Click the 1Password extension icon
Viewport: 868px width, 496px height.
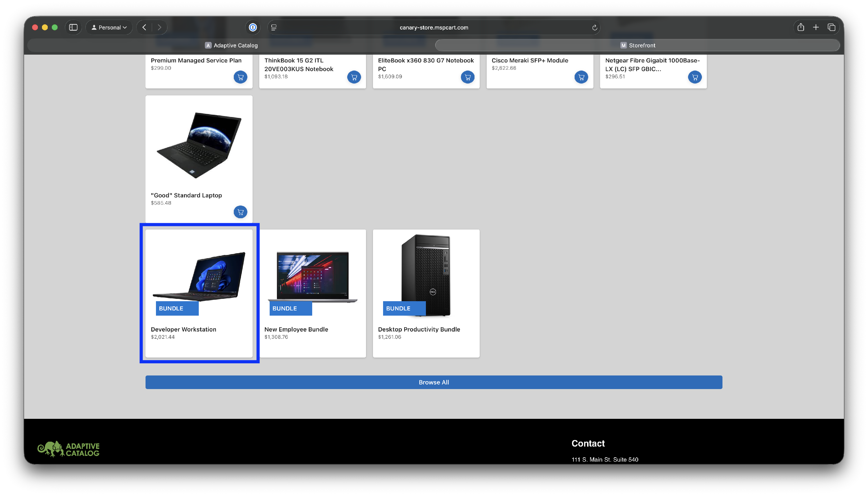(253, 27)
